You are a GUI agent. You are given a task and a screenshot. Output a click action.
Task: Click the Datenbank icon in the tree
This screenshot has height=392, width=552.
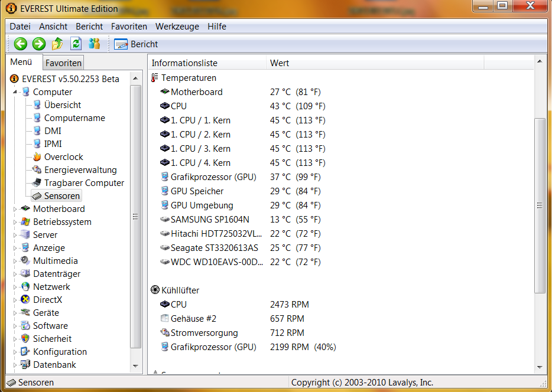coord(25,365)
